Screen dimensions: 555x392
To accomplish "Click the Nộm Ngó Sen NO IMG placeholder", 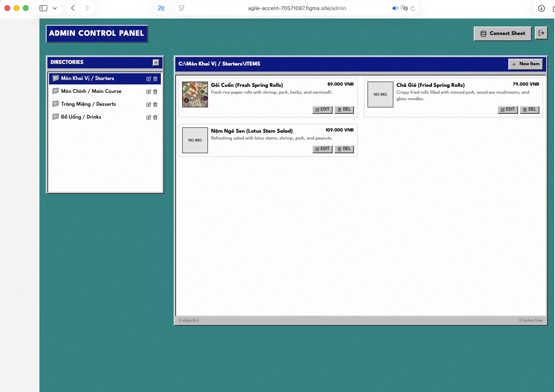I will pos(195,140).
